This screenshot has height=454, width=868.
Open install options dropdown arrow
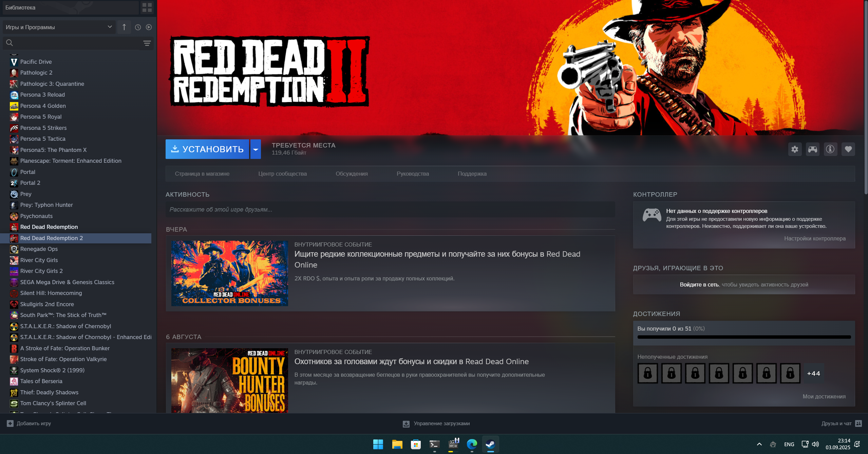pyautogui.click(x=256, y=149)
